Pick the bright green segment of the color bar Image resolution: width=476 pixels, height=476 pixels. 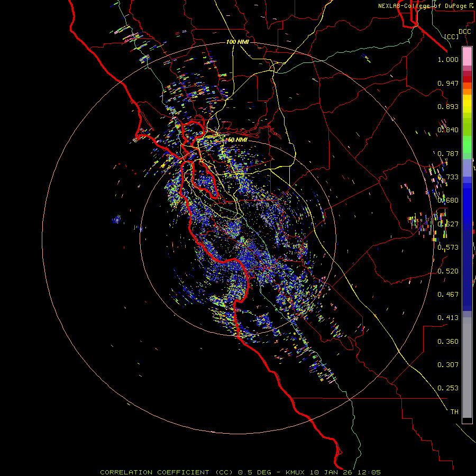tap(467, 144)
